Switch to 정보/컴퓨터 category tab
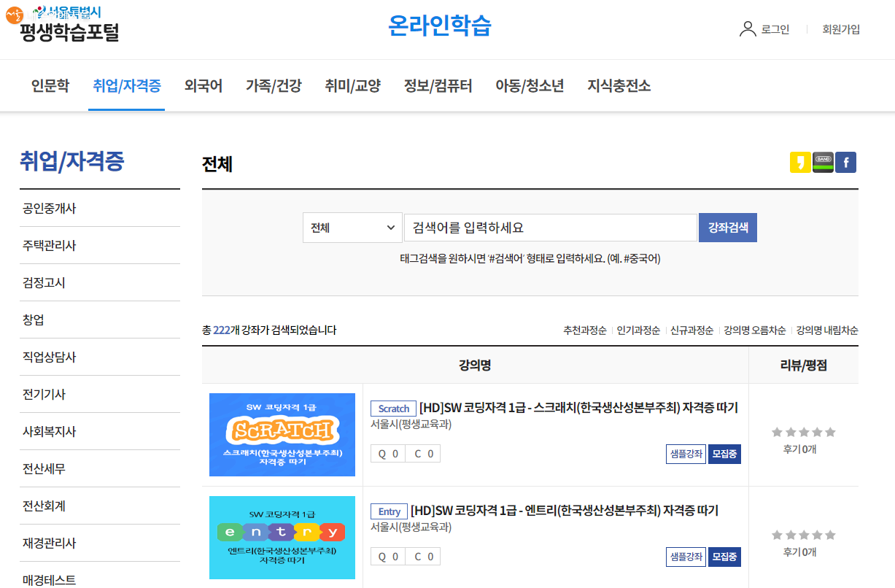This screenshot has width=895, height=588. (438, 86)
